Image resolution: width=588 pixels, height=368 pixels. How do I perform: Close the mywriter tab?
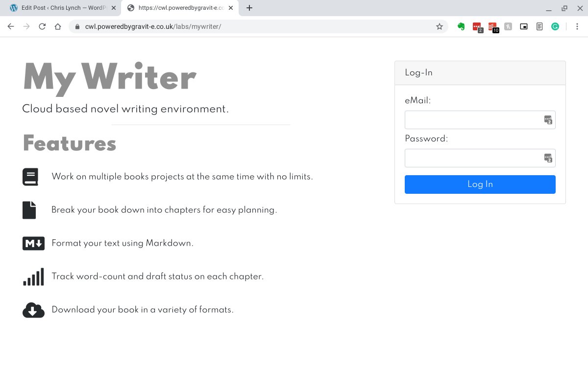pos(230,8)
